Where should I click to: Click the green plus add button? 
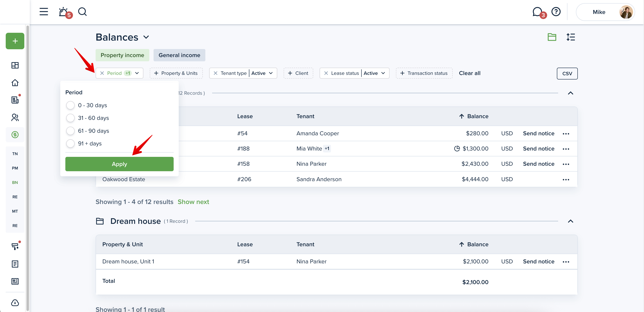tap(15, 41)
